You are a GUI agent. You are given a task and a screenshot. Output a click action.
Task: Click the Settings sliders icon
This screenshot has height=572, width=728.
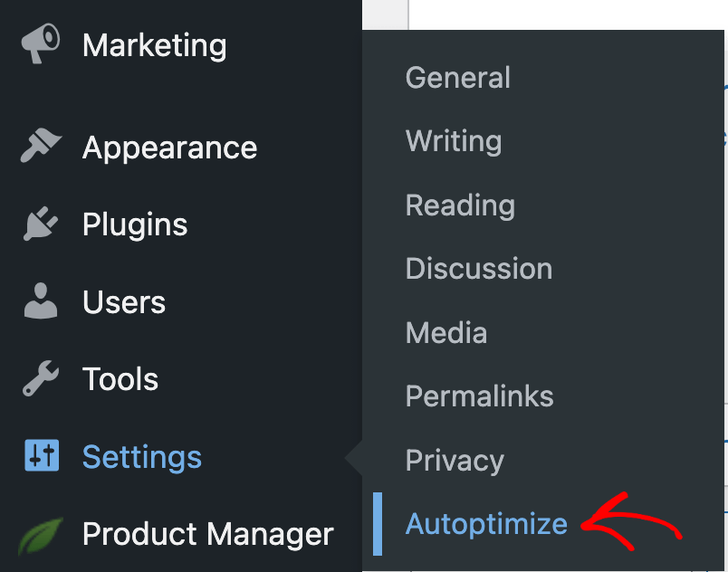[42, 455]
